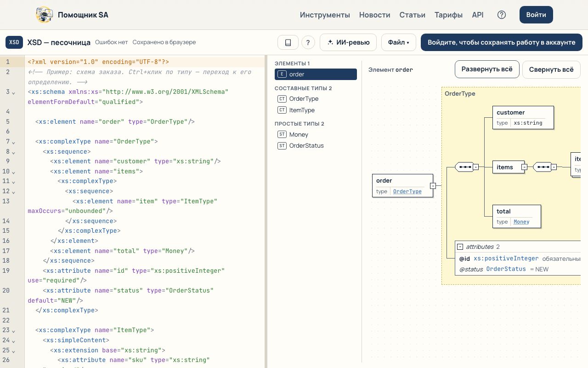Fold the ItemType complexType at line 23
Viewport: 588px width, 368px height.
14,331
